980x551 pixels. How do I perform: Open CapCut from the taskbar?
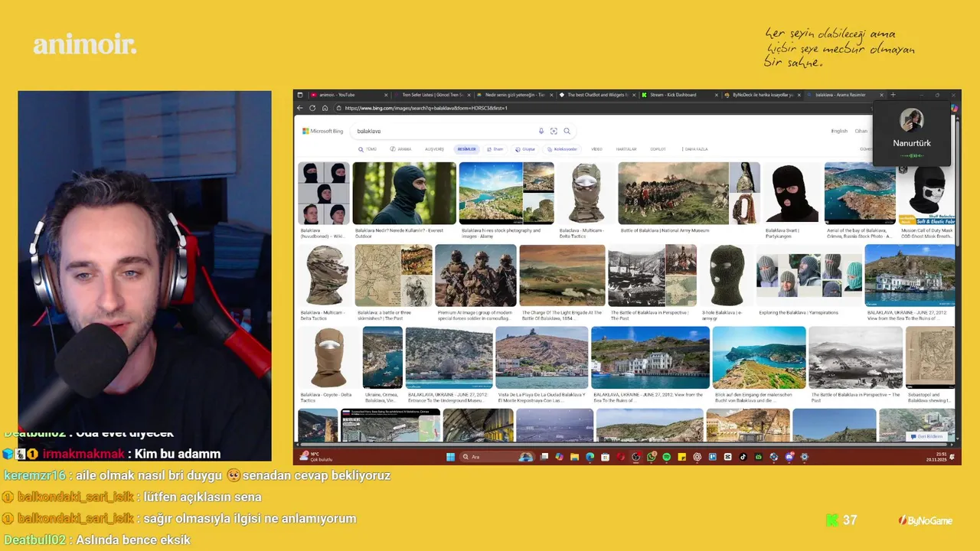(x=727, y=457)
